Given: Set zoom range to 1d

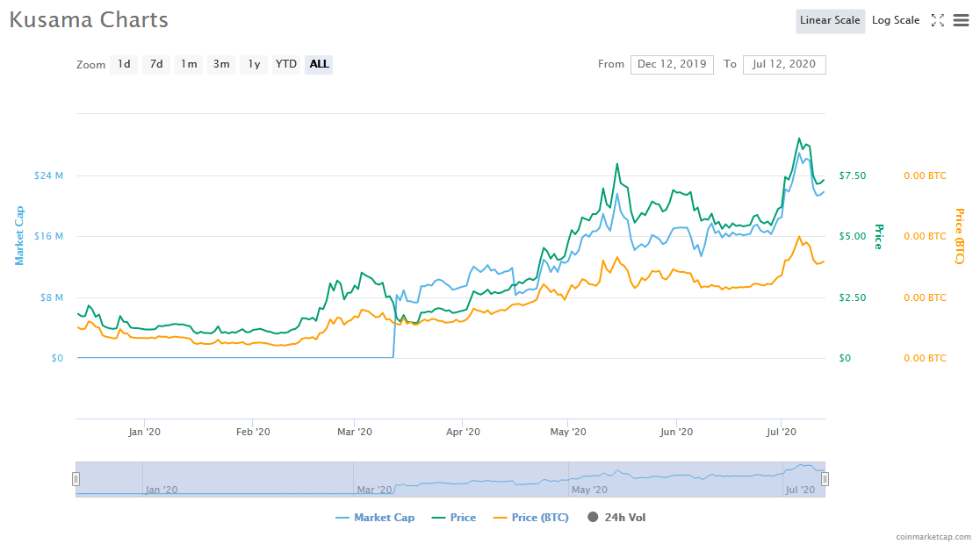Looking at the screenshot, I should click(124, 64).
